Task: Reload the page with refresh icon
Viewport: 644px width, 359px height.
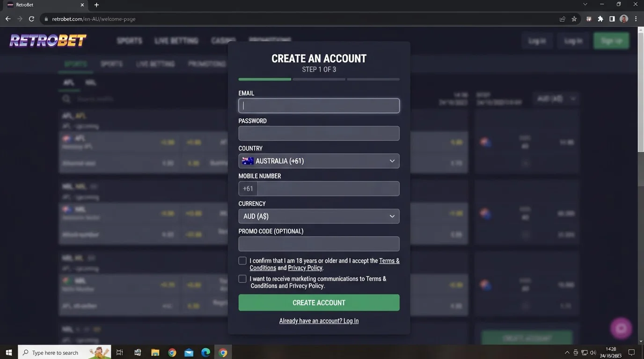Action: click(31, 19)
